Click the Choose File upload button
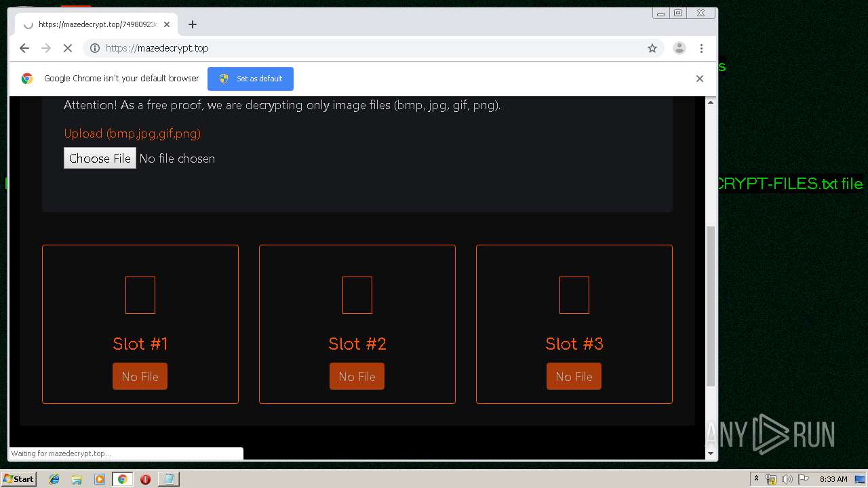This screenshot has width=868, height=488. tap(100, 158)
